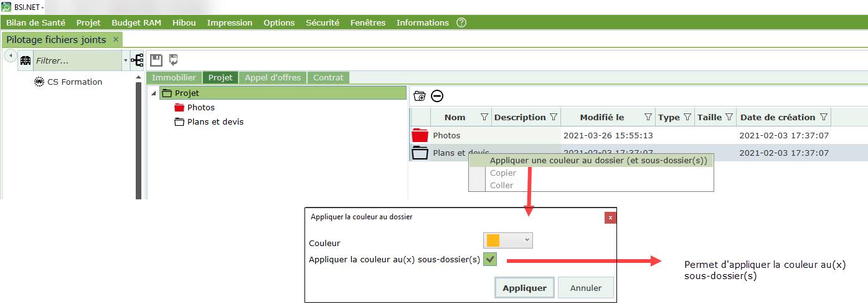868x304 pixels.
Task: Select Plans et devis in the folder tree
Action: (215, 121)
